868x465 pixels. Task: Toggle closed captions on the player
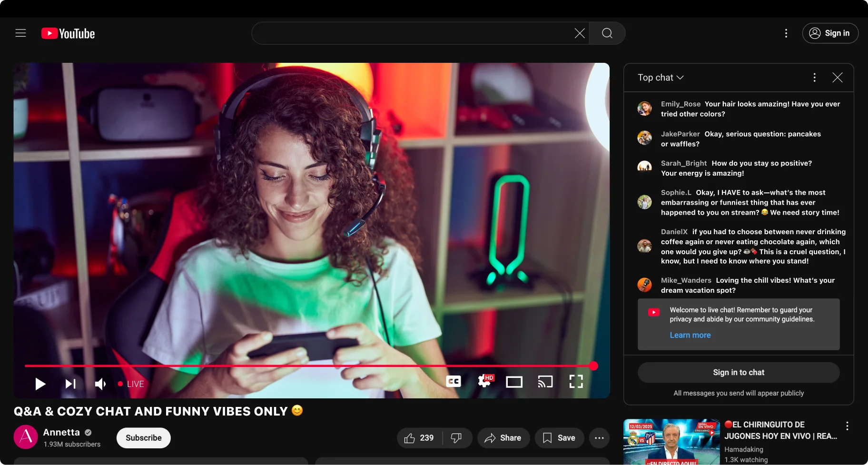tap(453, 381)
